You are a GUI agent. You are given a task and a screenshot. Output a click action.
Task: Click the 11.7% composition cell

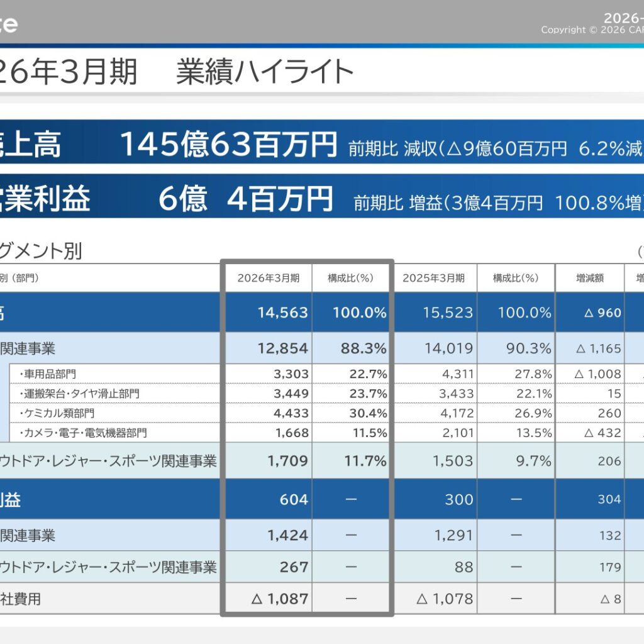click(x=365, y=461)
